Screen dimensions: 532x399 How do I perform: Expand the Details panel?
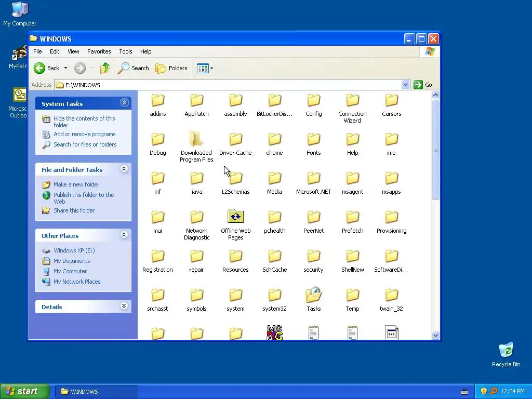point(124,306)
